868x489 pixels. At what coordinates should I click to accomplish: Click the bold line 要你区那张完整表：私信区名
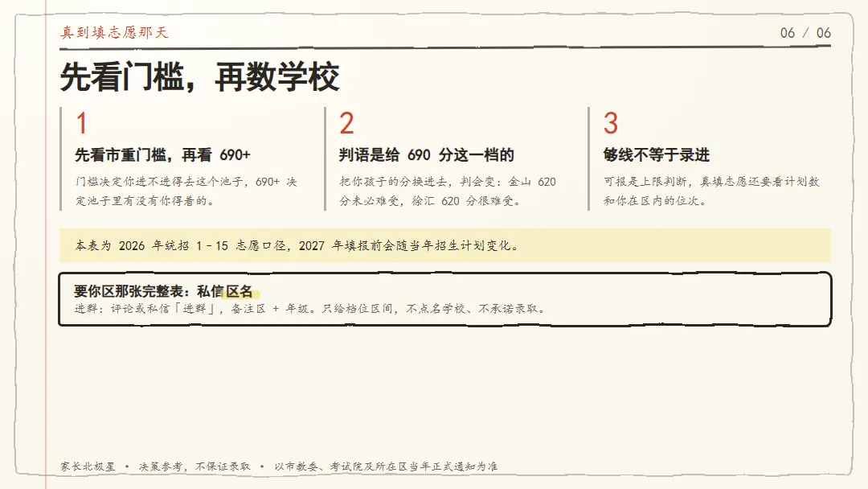(163, 291)
